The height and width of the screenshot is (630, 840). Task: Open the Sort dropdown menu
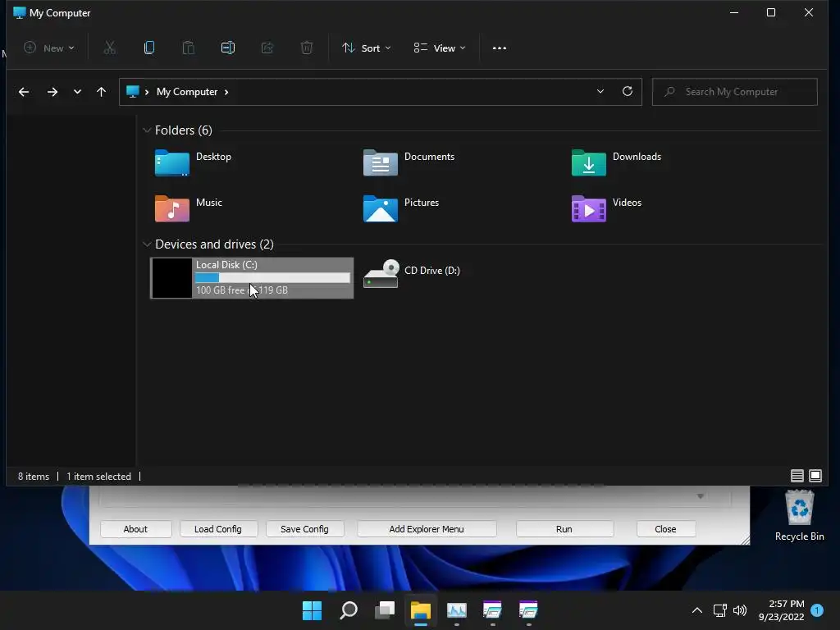(x=367, y=48)
